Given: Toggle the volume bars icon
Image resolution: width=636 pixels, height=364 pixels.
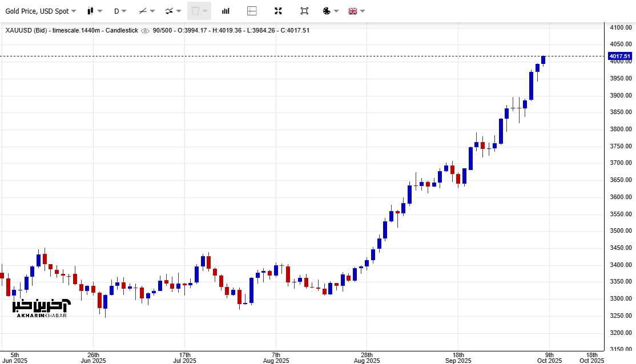Looking at the screenshot, I should 226,11.
